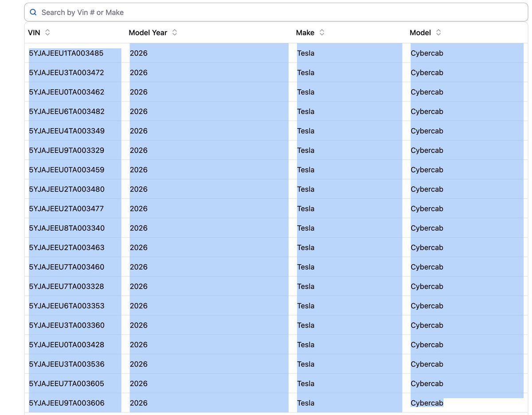The width and height of the screenshot is (532, 415).
Task: Click 2026 in the 5YJAJEEU1TA003485 row
Action: tap(139, 53)
